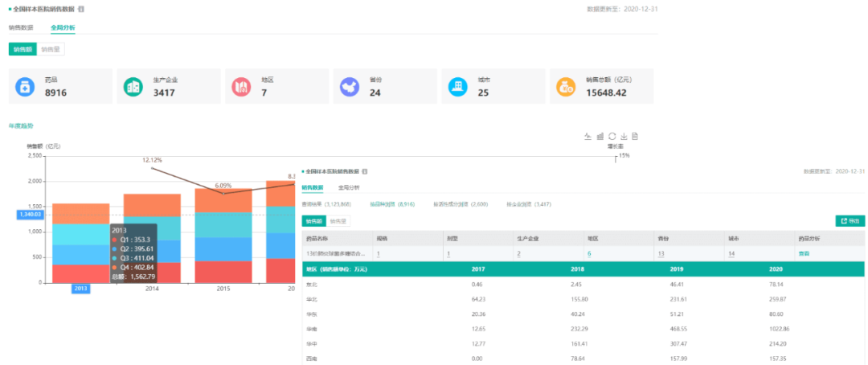Click the 省份 count link 13
This screenshot has width=868, height=365.
pyautogui.click(x=661, y=253)
